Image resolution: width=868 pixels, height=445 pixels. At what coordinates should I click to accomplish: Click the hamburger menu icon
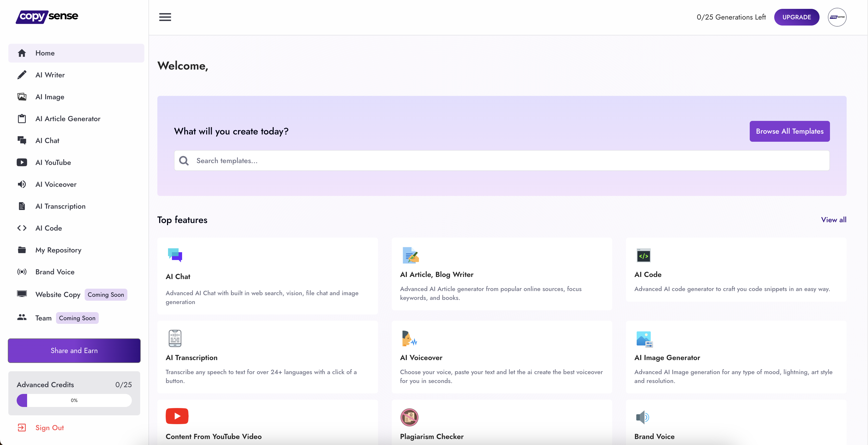tap(165, 17)
